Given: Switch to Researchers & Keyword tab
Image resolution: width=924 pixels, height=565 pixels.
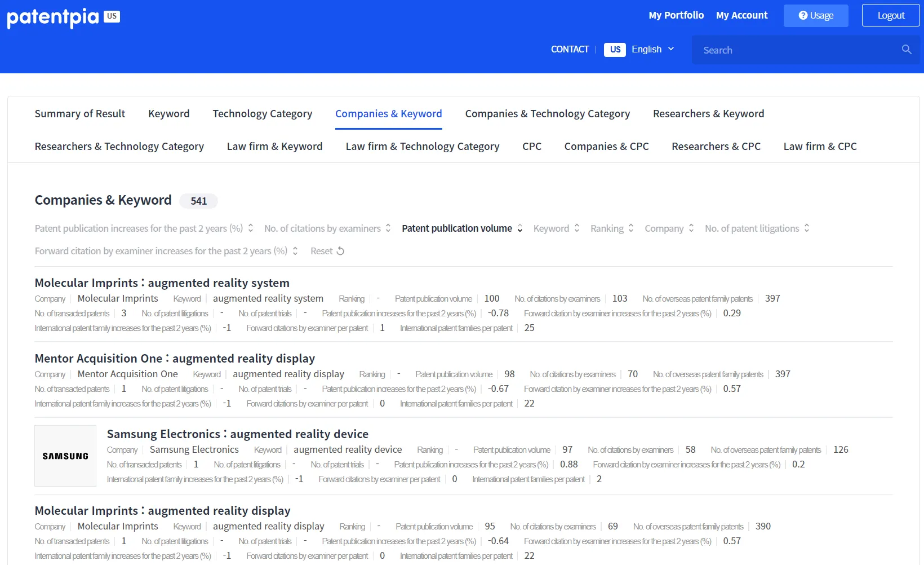Looking at the screenshot, I should coord(709,114).
